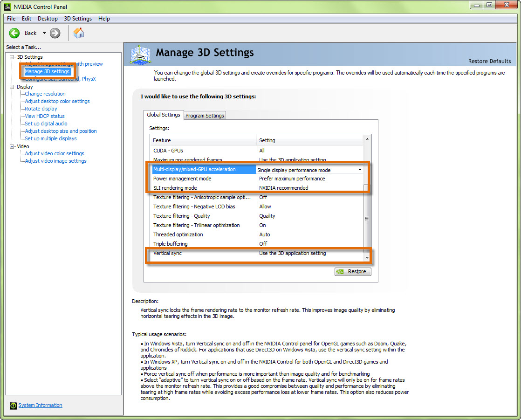Image resolution: width=521 pixels, height=420 pixels.
Task: Select the Power management mode row
Action: (x=257, y=179)
